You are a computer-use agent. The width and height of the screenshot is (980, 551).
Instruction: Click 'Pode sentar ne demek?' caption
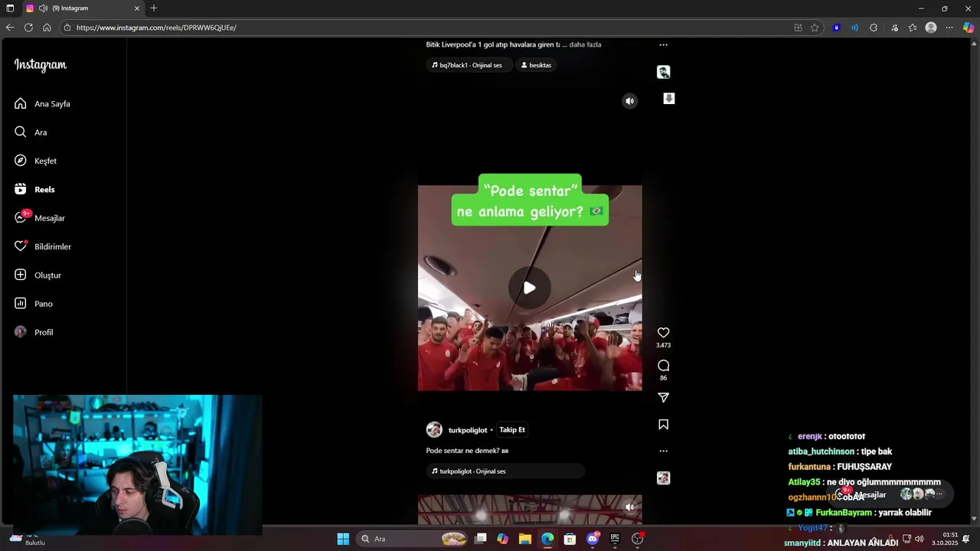click(x=467, y=451)
